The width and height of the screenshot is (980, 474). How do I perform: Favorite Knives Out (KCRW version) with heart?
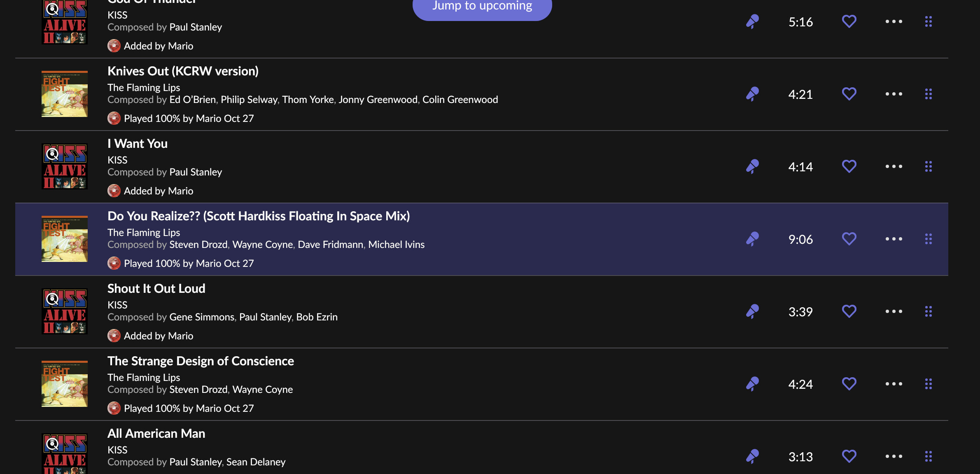point(849,94)
